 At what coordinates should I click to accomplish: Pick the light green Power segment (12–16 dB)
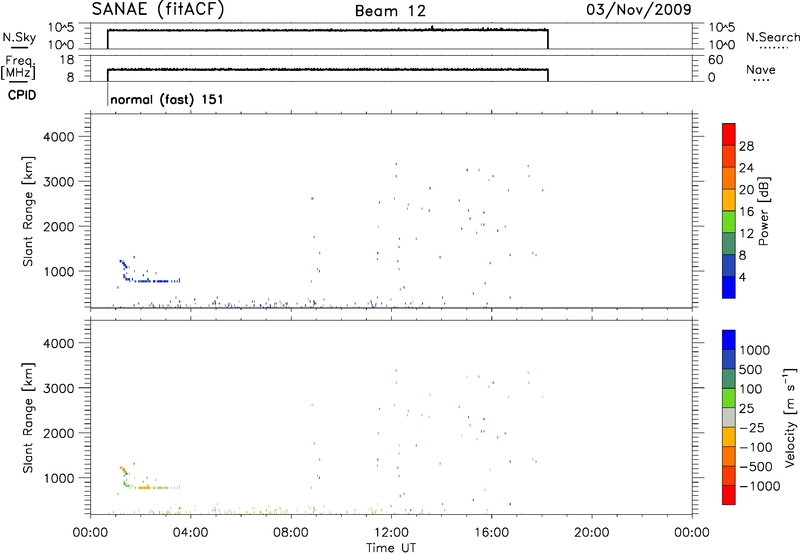[x=729, y=221]
